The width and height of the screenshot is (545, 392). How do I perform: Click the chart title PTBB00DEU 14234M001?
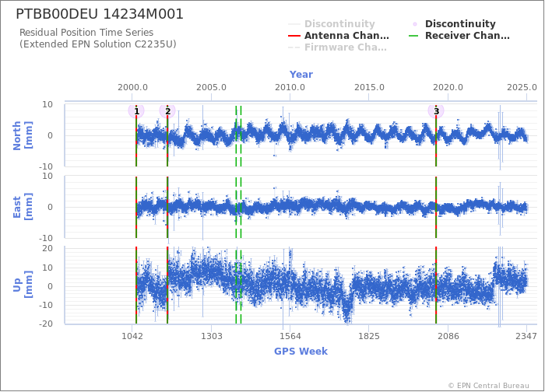pyautogui.click(x=100, y=14)
